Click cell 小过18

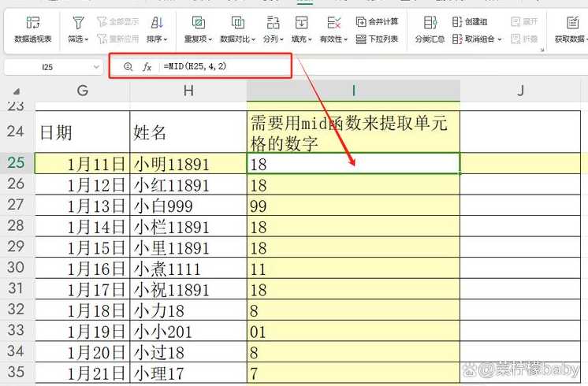pyautogui.click(x=188, y=351)
